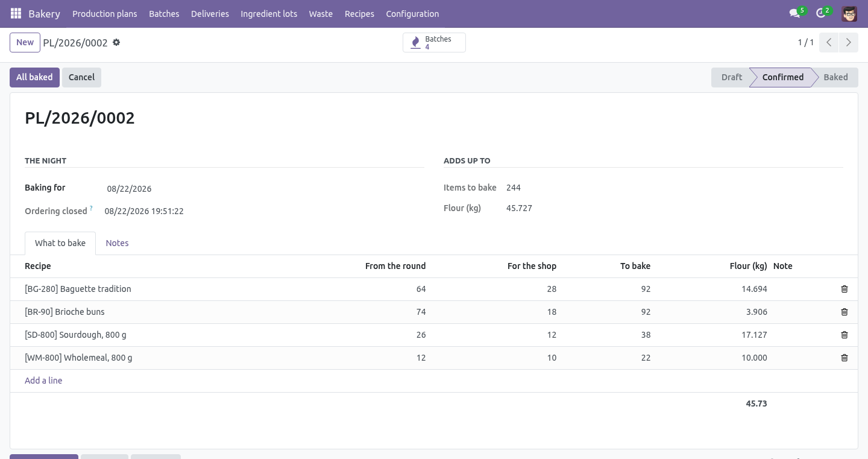Add a line to the recipe list
Viewport: 868px width, 459px height.
[43, 381]
